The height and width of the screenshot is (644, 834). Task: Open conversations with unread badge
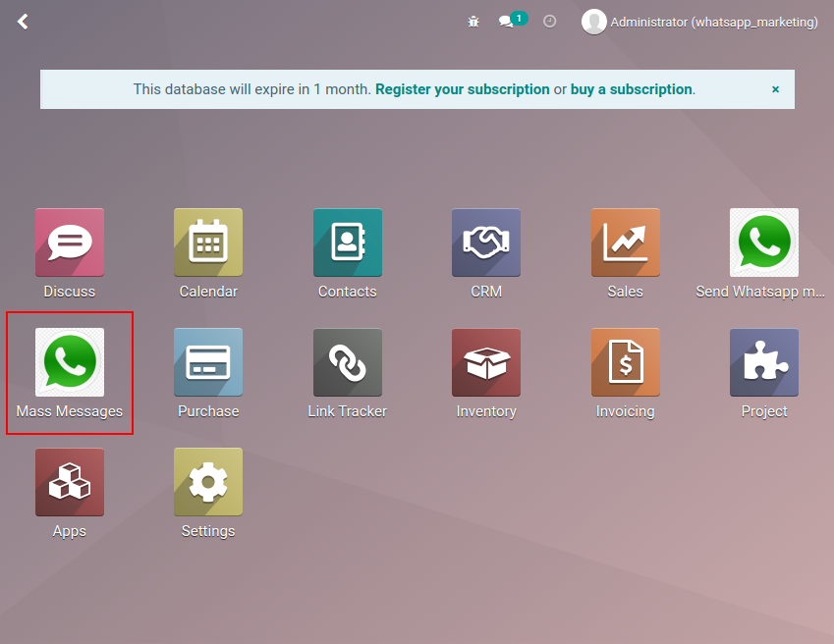click(x=512, y=21)
